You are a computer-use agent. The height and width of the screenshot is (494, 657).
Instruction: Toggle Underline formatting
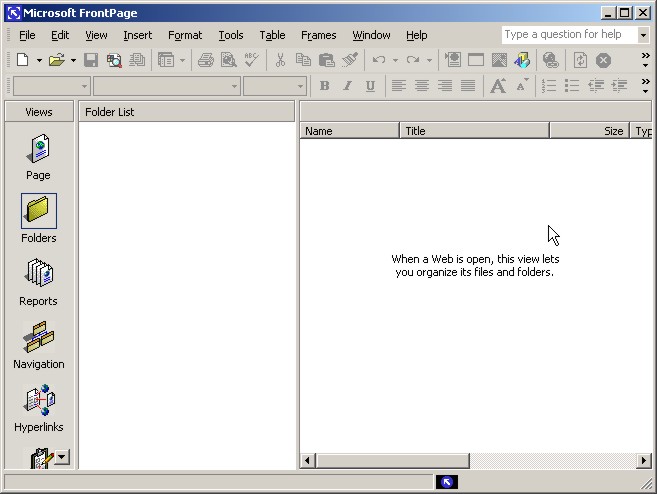[370, 86]
